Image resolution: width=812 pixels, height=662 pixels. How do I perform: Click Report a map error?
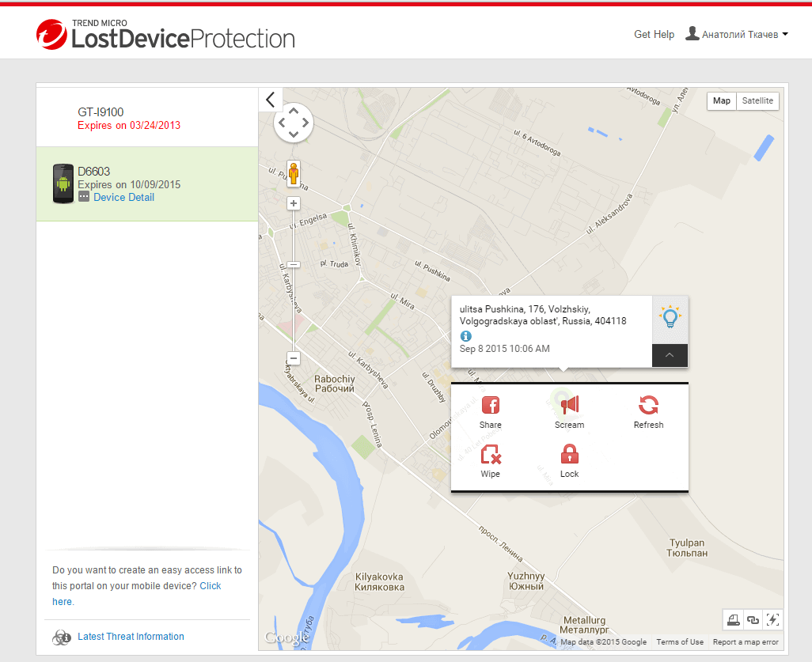pos(746,641)
